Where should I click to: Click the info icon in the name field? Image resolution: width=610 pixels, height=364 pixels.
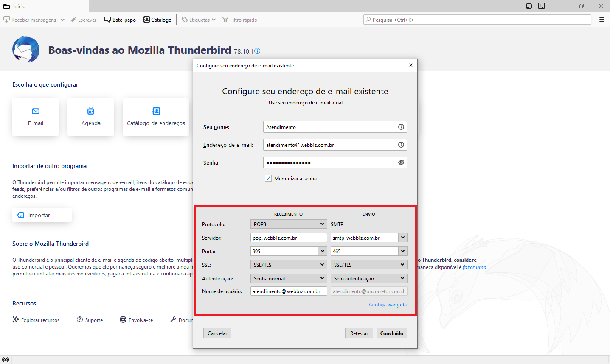(401, 127)
